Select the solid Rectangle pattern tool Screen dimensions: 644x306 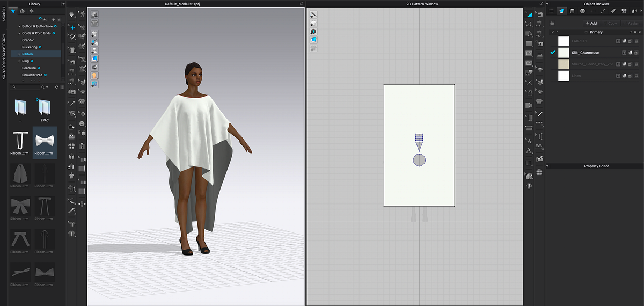click(529, 43)
